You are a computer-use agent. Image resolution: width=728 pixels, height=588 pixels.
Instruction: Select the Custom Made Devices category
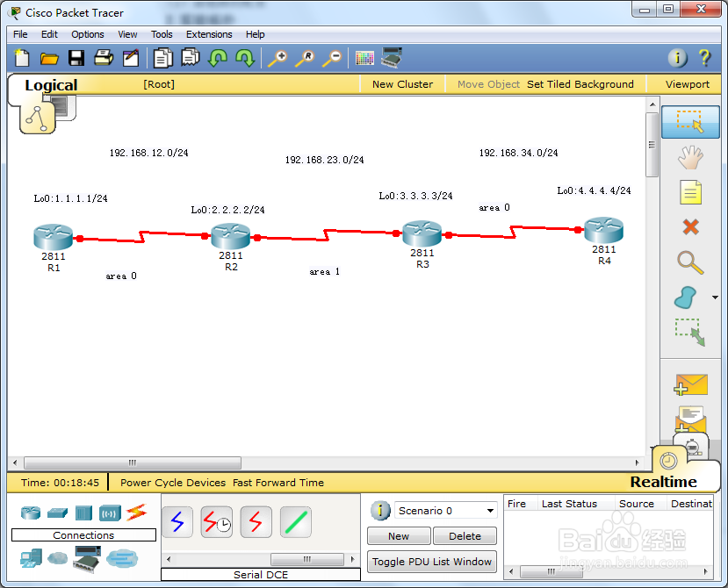[x=86, y=559]
